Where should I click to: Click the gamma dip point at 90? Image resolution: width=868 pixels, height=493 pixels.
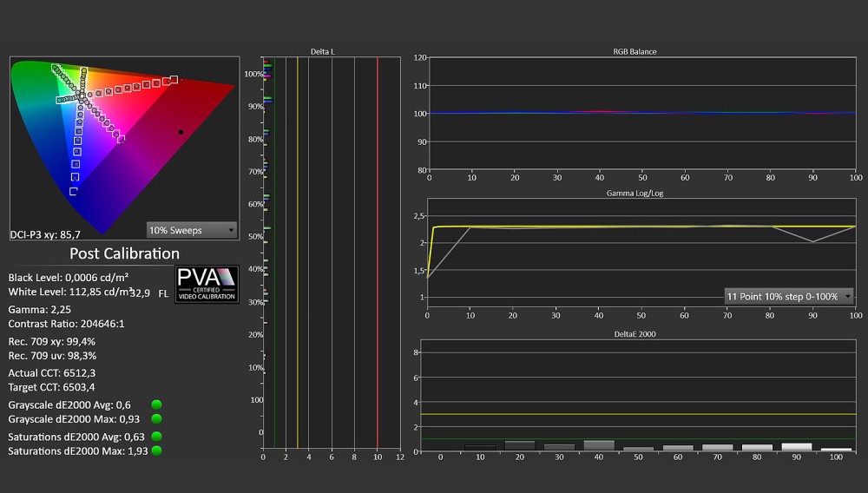pos(812,242)
